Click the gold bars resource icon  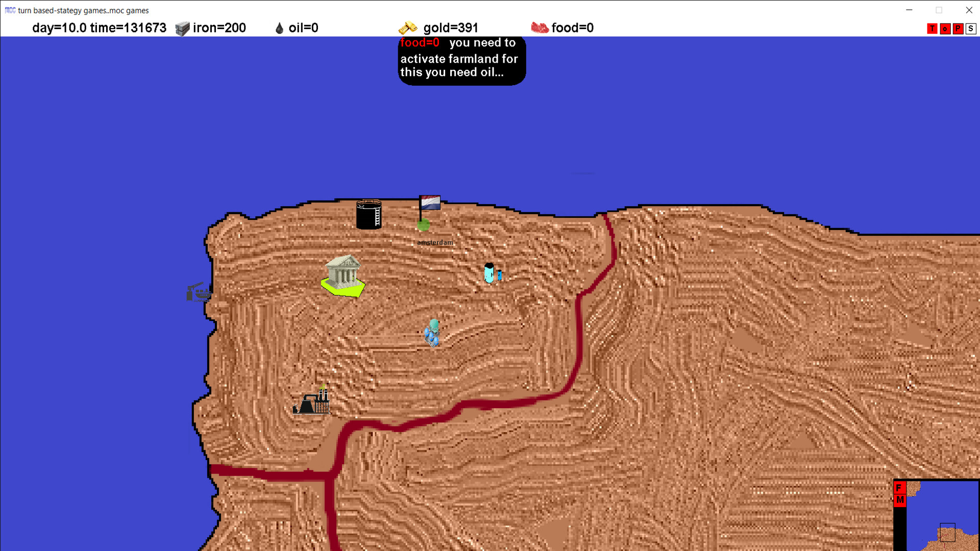point(408,28)
